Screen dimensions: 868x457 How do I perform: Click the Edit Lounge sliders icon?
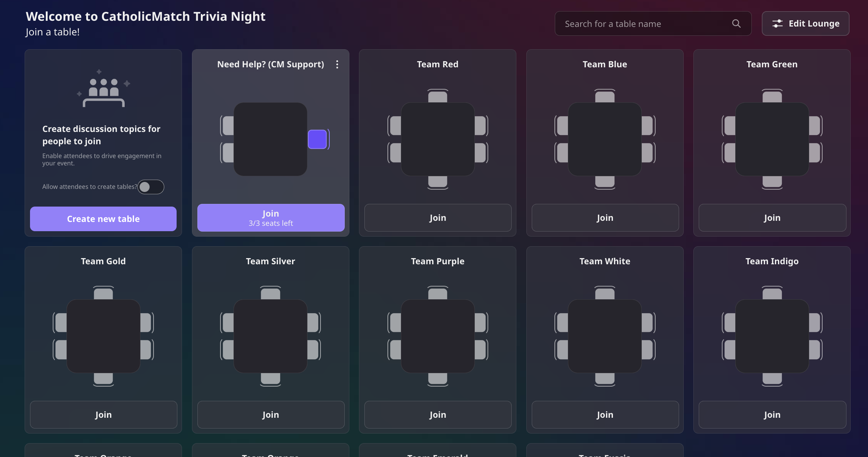coord(777,24)
